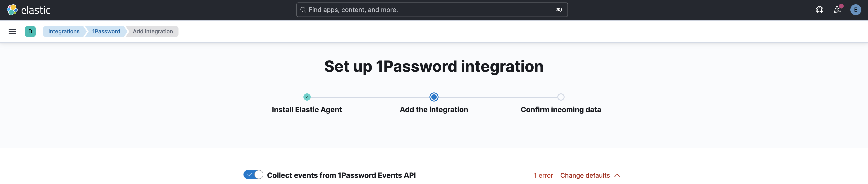
Task: Open the user avatar E menu
Action: (856, 10)
